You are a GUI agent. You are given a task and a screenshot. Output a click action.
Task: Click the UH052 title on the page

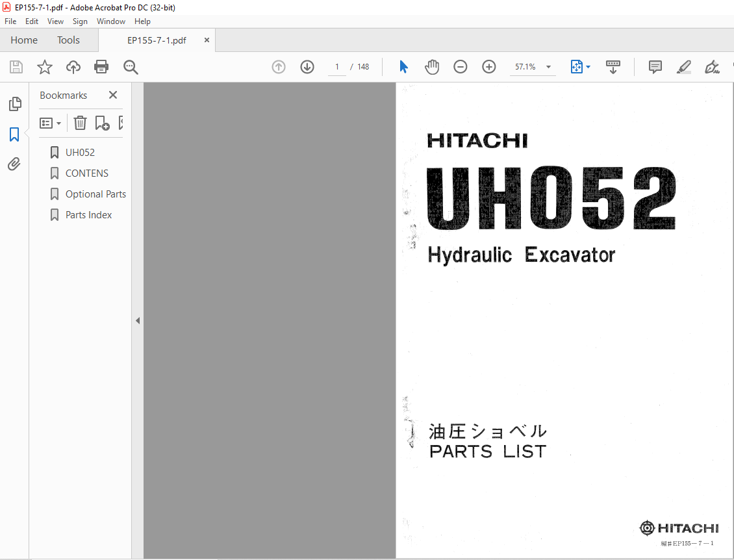[x=551, y=198]
